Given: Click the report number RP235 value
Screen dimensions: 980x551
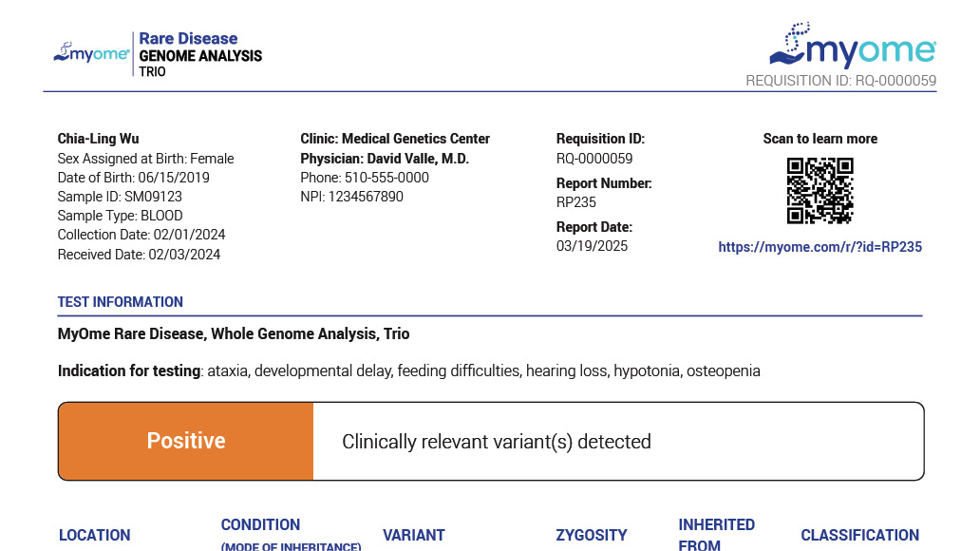Looking at the screenshot, I should tap(576, 202).
